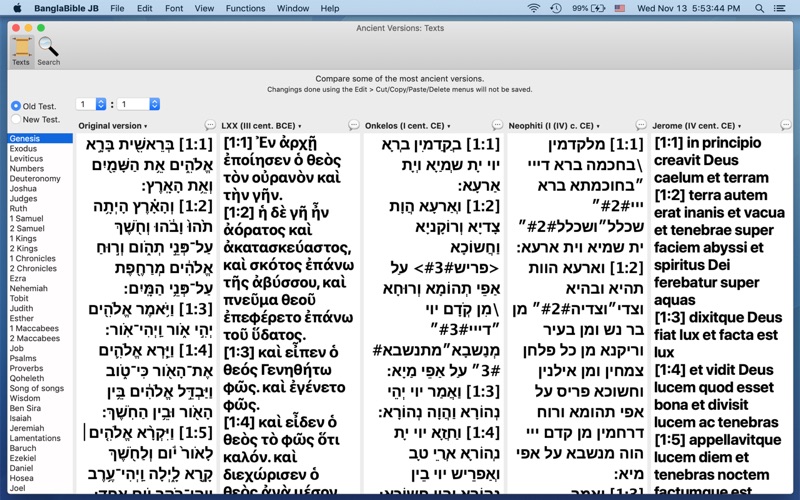Select Esther in the book list
The height and width of the screenshot is (500, 800).
coord(40,318)
